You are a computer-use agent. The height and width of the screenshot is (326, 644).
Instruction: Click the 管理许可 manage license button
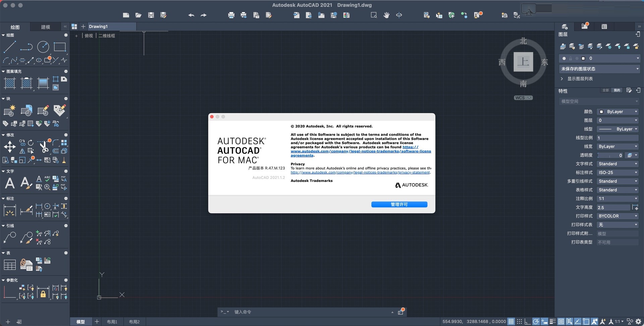399,204
